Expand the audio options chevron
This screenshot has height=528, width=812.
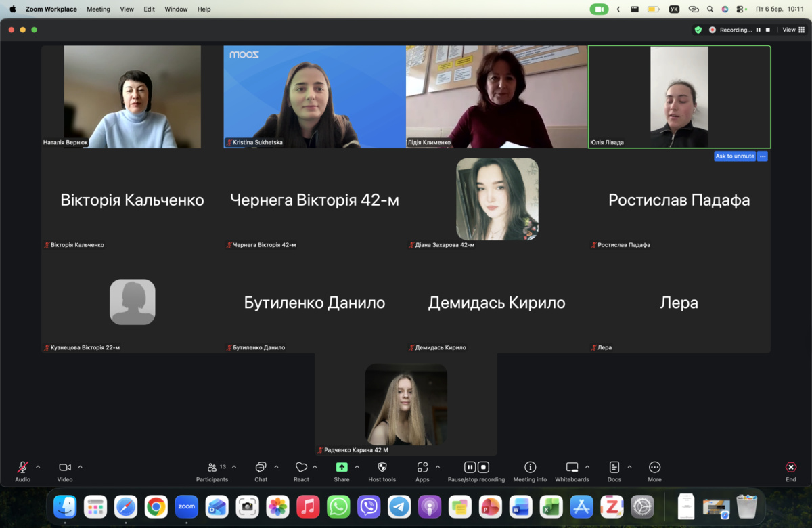38,467
